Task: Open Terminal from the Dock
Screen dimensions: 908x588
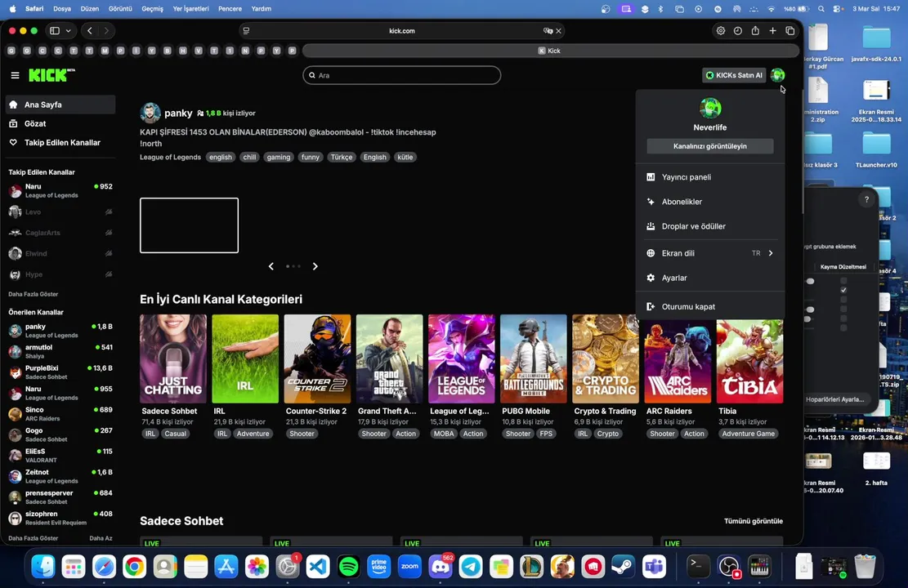Action: click(698, 567)
